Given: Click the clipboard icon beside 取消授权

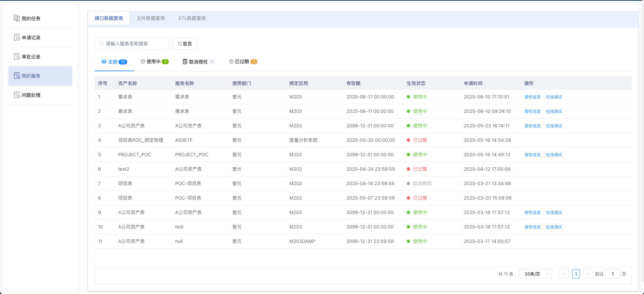Looking at the screenshot, I should 185,61.
